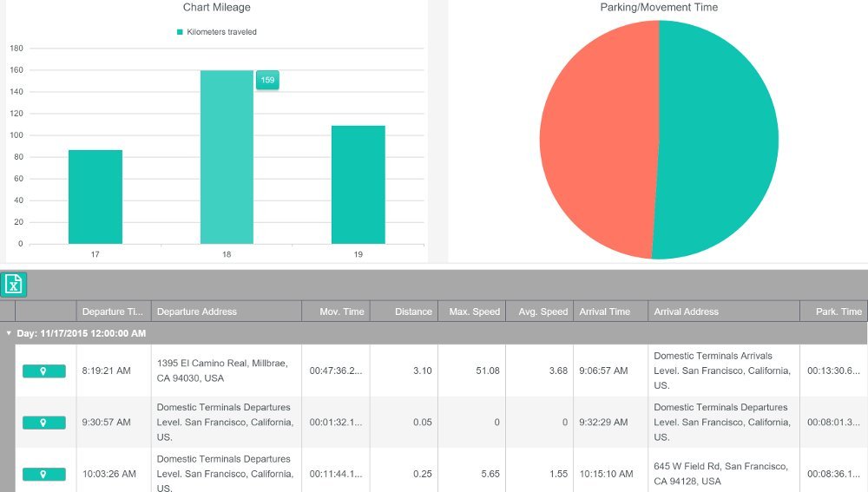Sort by Departure Time column header

pos(113,312)
